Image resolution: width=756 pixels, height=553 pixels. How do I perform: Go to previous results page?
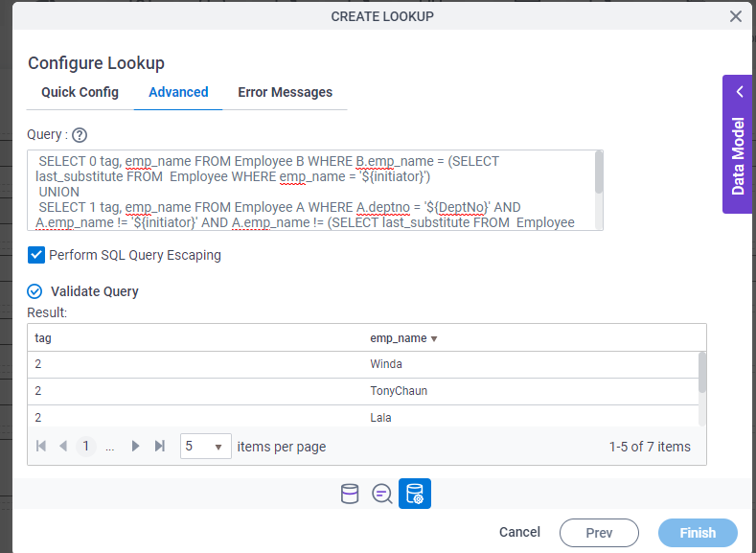(x=63, y=447)
